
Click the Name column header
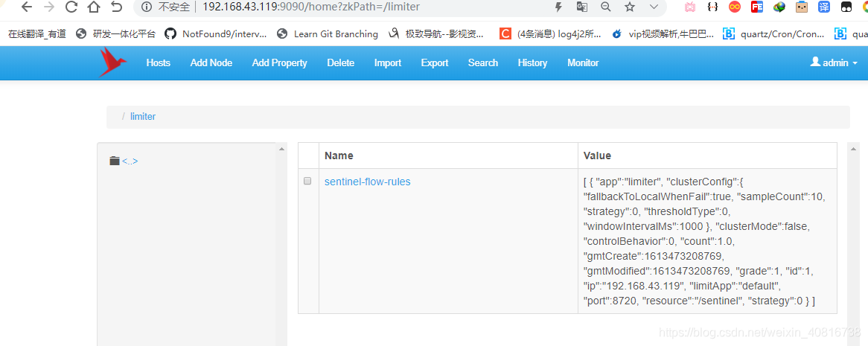(448, 156)
